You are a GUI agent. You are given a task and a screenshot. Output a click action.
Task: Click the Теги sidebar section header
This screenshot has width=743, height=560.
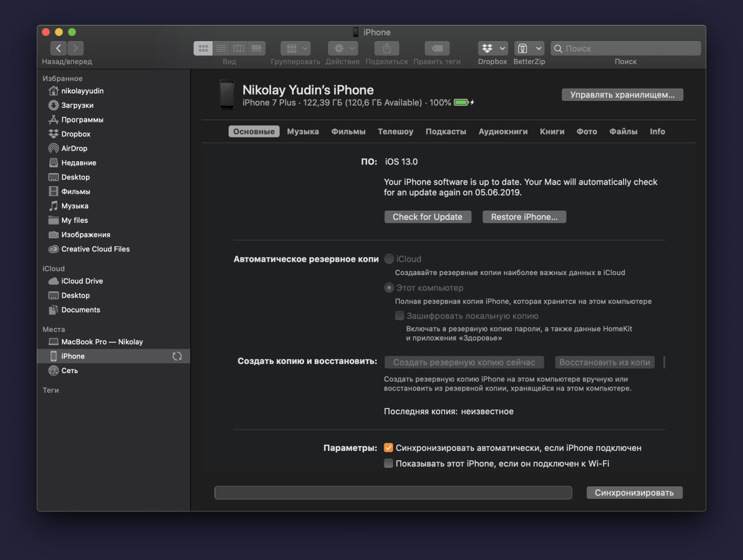51,391
